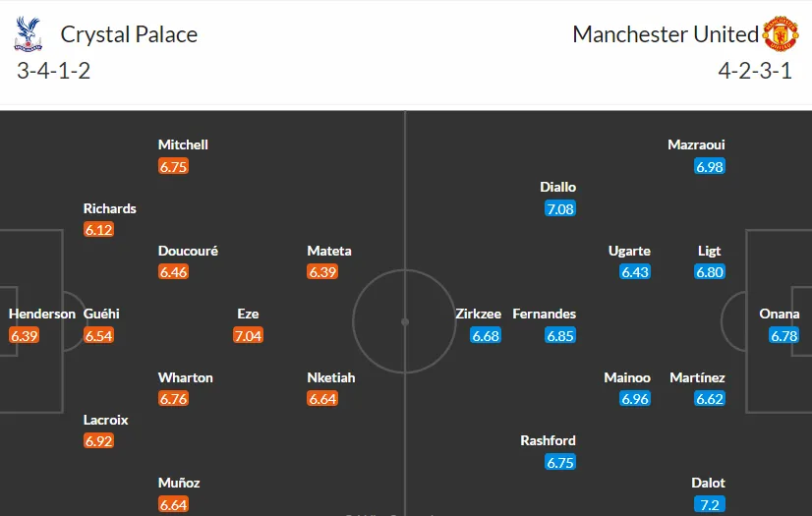Click Muñoz's 6.64 rating badge
This screenshot has height=516, width=812.
click(x=173, y=504)
